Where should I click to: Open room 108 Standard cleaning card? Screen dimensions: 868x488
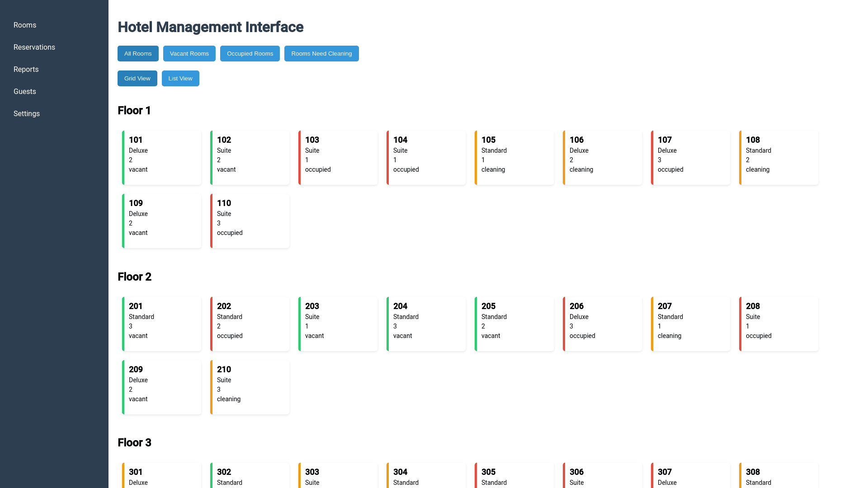click(778, 158)
